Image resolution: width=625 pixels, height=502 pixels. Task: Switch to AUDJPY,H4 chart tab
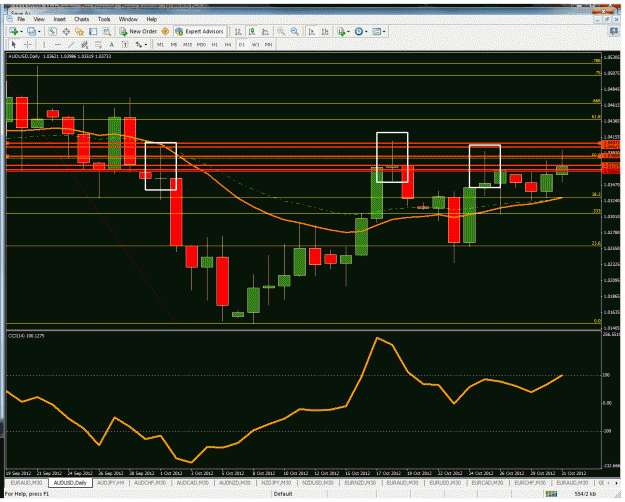pos(110,483)
